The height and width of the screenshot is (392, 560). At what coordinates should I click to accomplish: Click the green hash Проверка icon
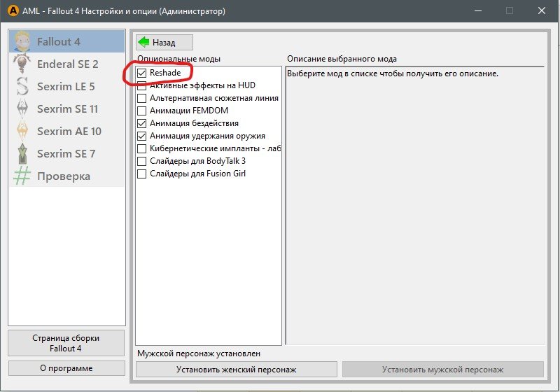pyautogui.click(x=23, y=176)
